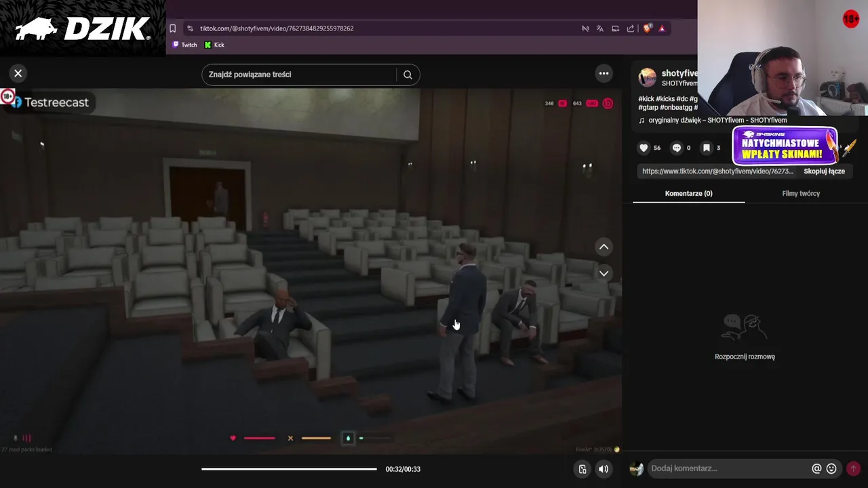Viewport: 868px width, 488px height.
Task: Click the translate page icon in address bar
Action: (x=600, y=28)
